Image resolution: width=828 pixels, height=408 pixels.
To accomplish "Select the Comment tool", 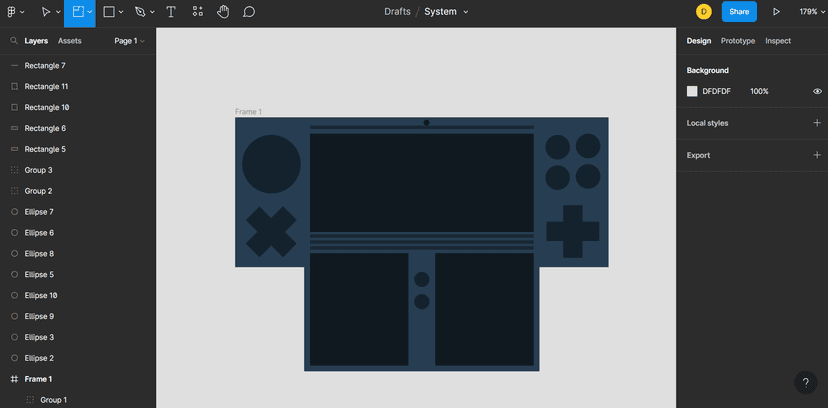I will (249, 12).
